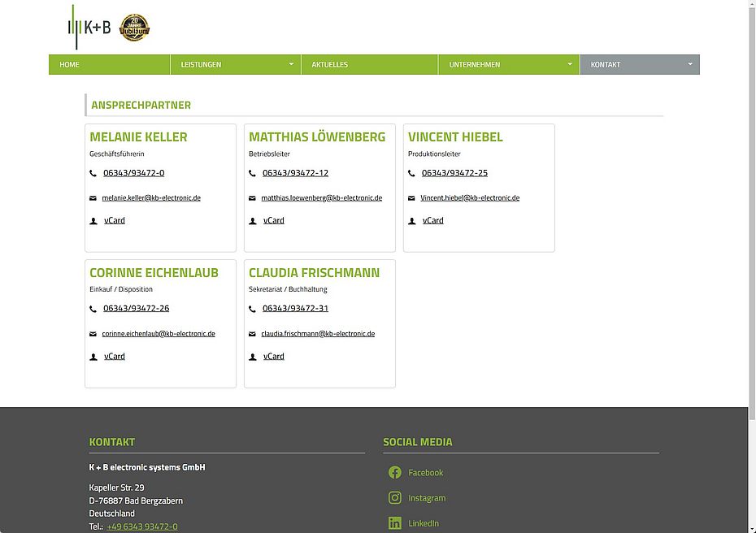Image resolution: width=756 pixels, height=533 pixels.
Task: Call Vincent Hiebel at 06343/93472-25
Action: tap(454, 173)
